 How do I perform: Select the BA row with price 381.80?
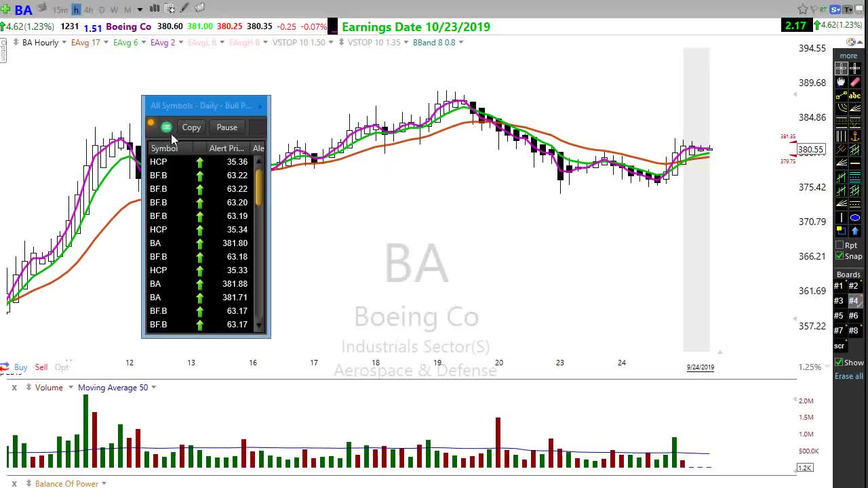click(x=201, y=243)
